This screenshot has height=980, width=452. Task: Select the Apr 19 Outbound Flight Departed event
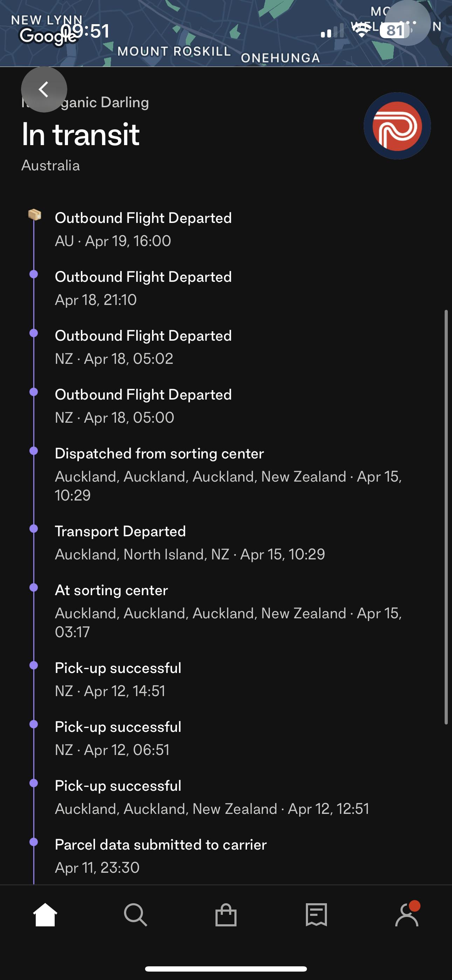tap(143, 229)
